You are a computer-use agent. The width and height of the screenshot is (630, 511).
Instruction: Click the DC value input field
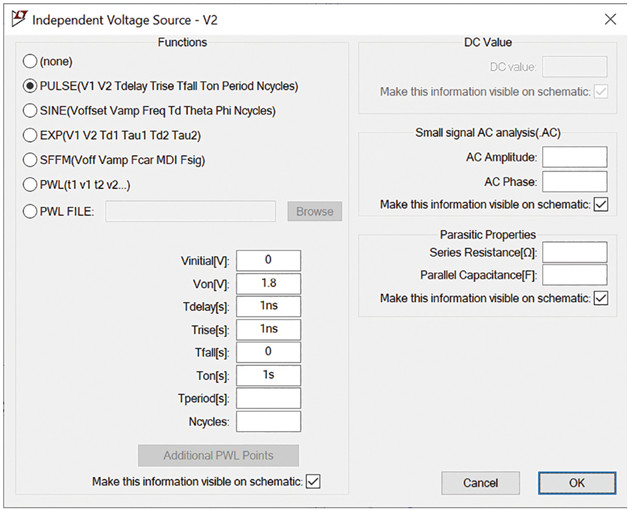575,67
